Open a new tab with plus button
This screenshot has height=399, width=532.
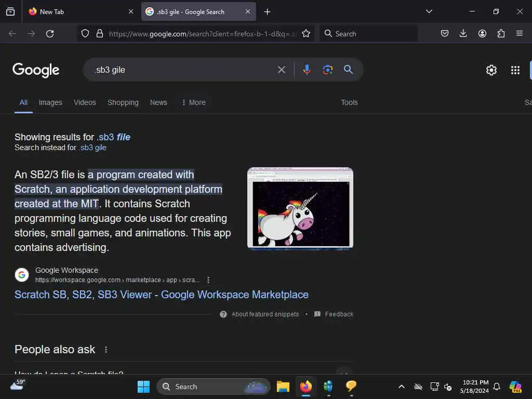(x=267, y=12)
